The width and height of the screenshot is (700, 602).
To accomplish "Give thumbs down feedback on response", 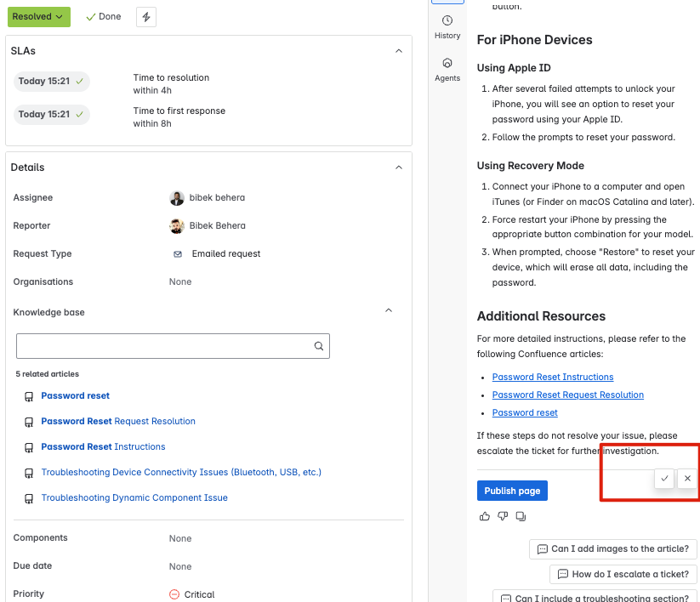I will [503, 516].
